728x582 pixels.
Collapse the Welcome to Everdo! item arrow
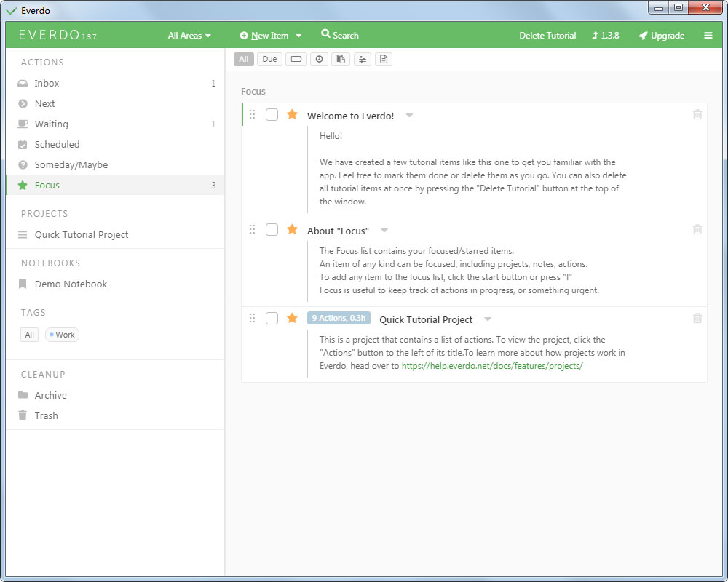click(x=409, y=116)
